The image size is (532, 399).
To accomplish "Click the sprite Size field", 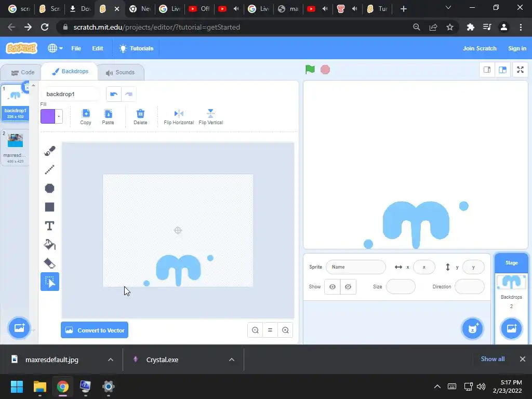I will click(x=401, y=287).
